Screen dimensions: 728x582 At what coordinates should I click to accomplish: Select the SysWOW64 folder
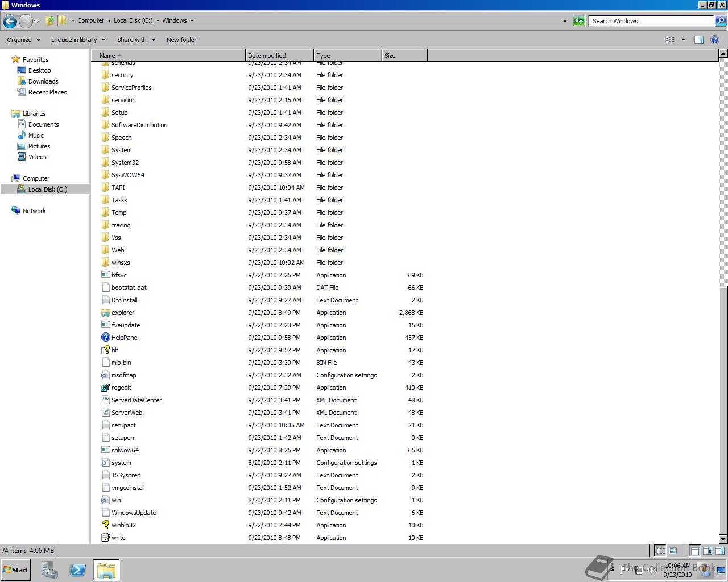[x=128, y=175]
